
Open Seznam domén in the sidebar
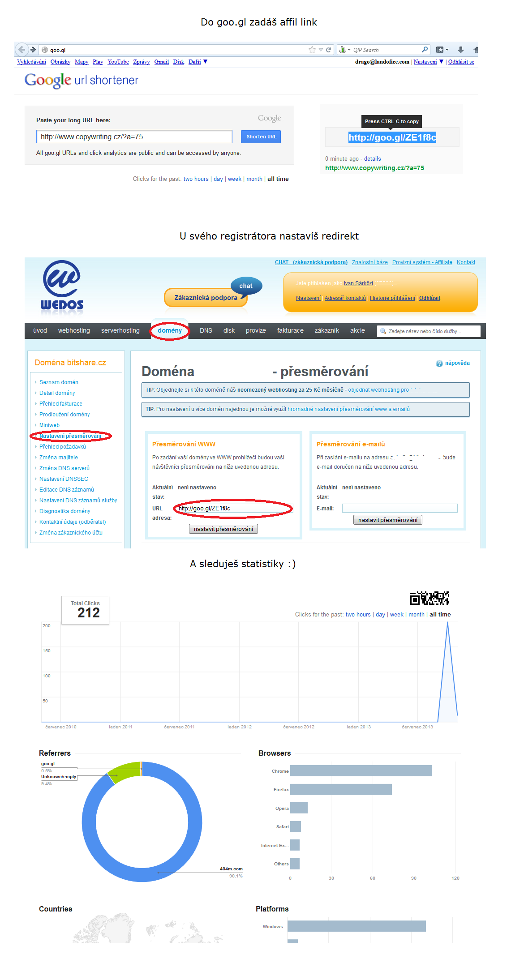(x=59, y=382)
